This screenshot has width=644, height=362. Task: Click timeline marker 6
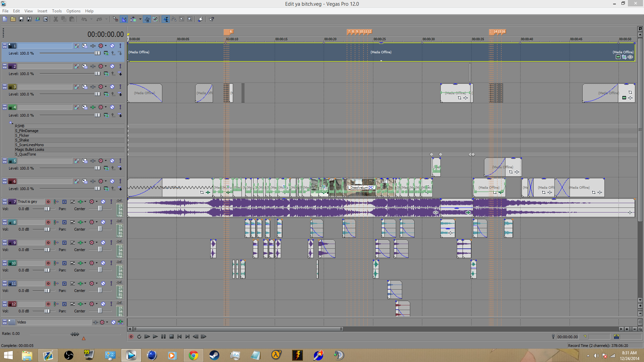[231, 32]
